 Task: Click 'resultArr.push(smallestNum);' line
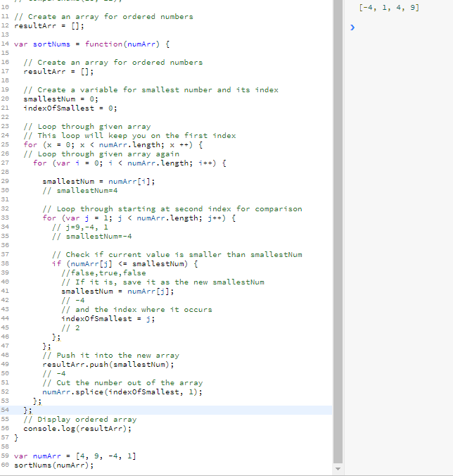[108, 364]
